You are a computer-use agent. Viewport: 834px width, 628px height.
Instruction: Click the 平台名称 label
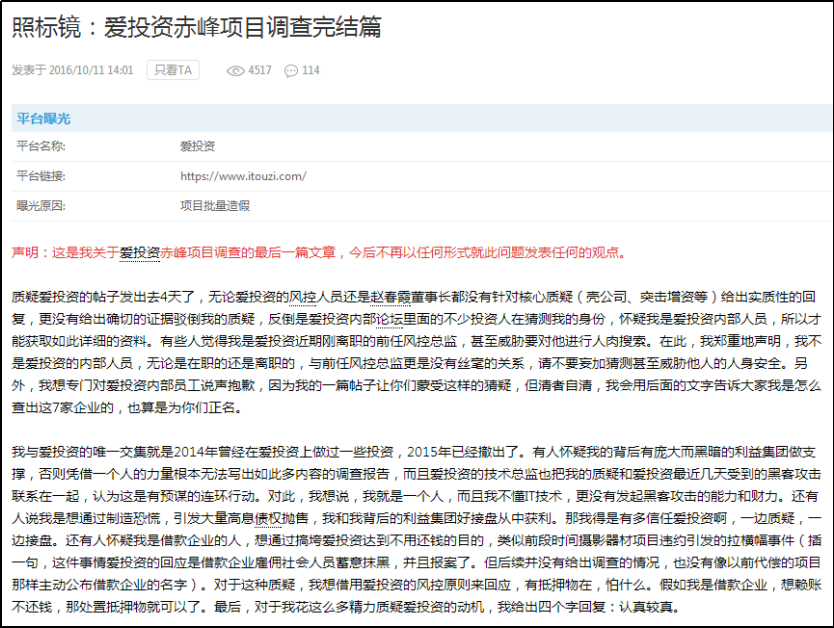click(x=41, y=146)
